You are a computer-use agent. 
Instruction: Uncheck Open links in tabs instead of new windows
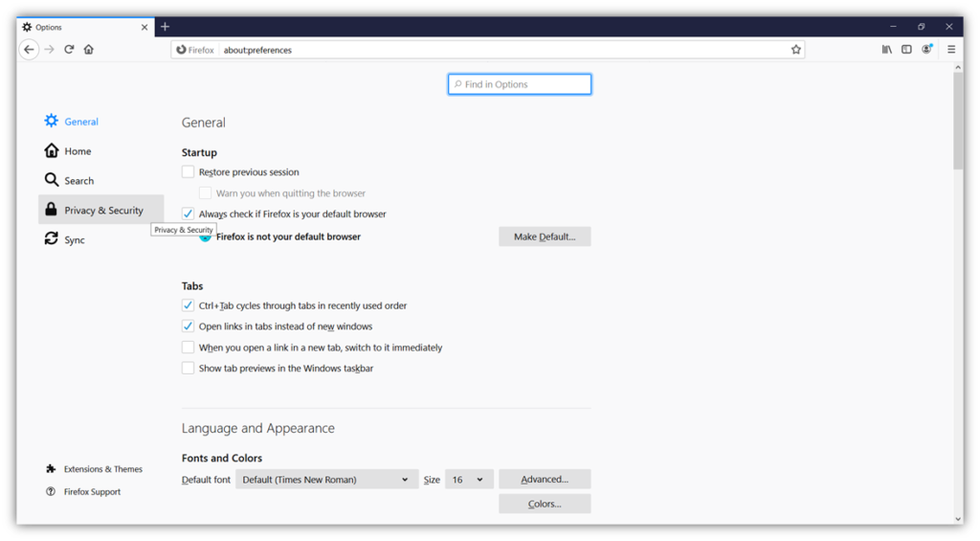pos(189,326)
